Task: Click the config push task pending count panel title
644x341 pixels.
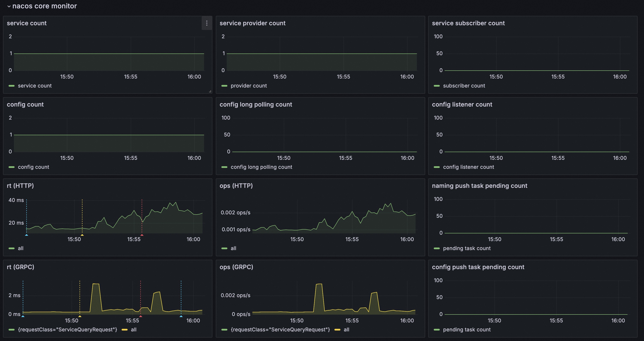Action: click(x=478, y=267)
